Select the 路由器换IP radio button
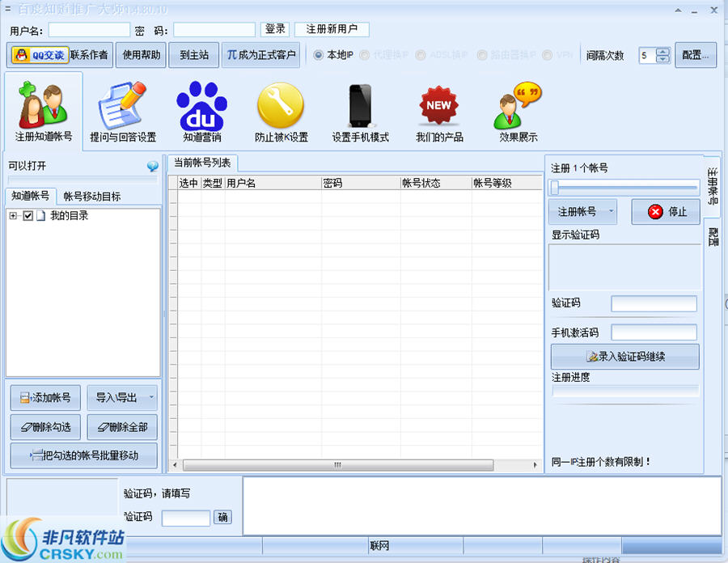The height and width of the screenshot is (563, 728). pyautogui.click(x=482, y=55)
